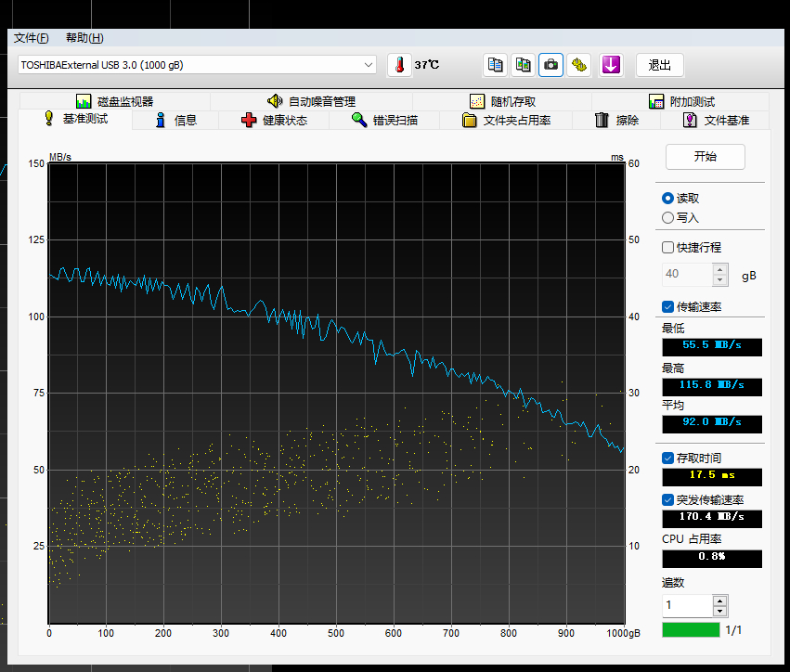Image resolution: width=790 pixels, height=672 pixels.
Task: Click the 0.8% CPU usage value
Action: click(712, 558)
